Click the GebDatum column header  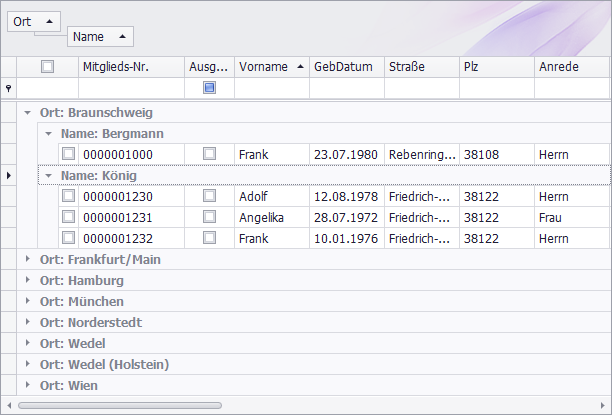[346, 67]
